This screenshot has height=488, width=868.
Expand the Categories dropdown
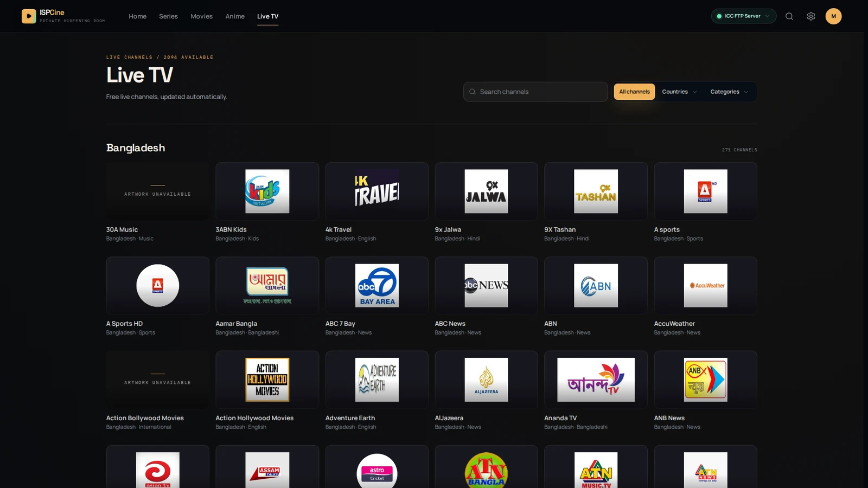tap(729, 92)
